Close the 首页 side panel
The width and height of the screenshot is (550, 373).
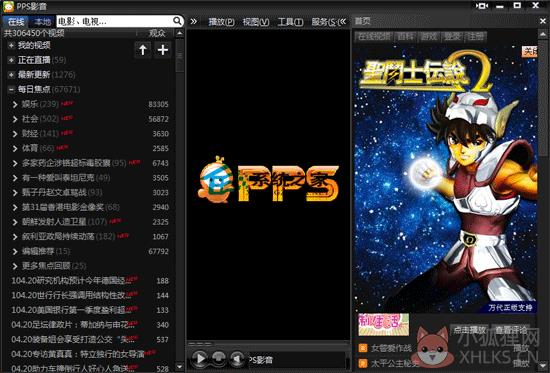[x=543, y=21]
